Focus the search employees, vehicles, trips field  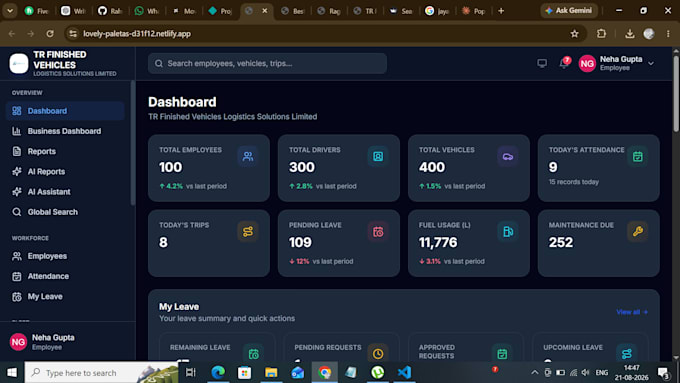(x=267, y=63)
